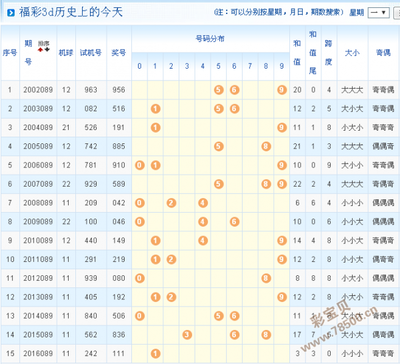Viewport: 400px width, 364px height.
Task: Click issue number 2004089
Action: click(x=38, y=128)
